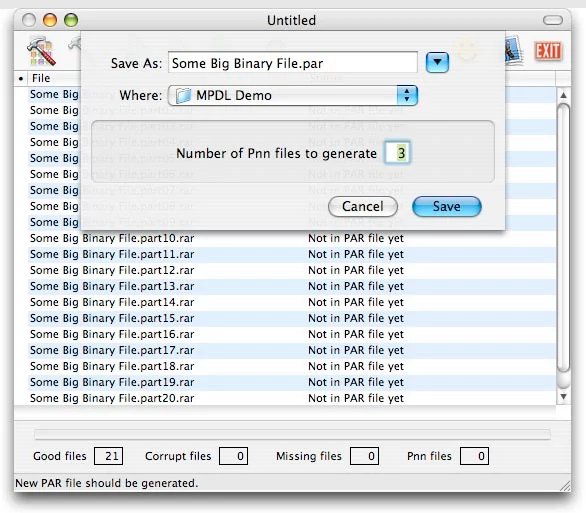Viewport: 586px width, 513px height.
Task: Click the Number of Pnn files field
Action: [398, 153]
